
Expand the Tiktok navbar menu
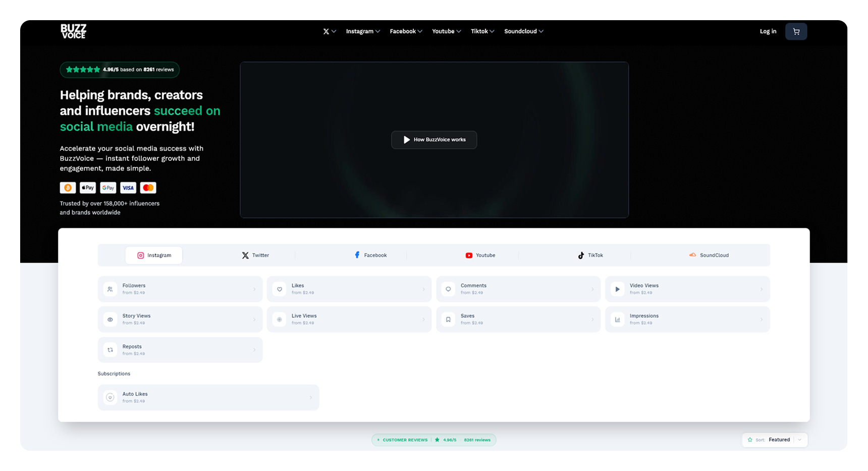482,31
